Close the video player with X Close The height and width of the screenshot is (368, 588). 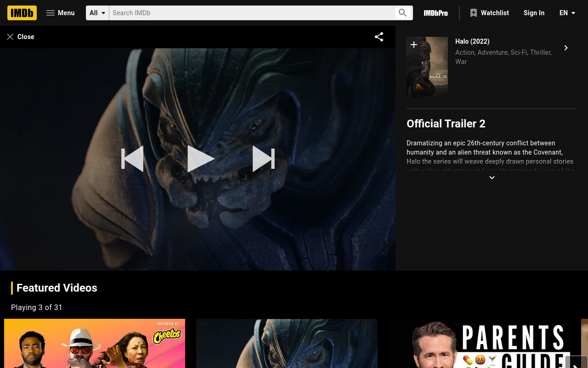pos(20,37)
